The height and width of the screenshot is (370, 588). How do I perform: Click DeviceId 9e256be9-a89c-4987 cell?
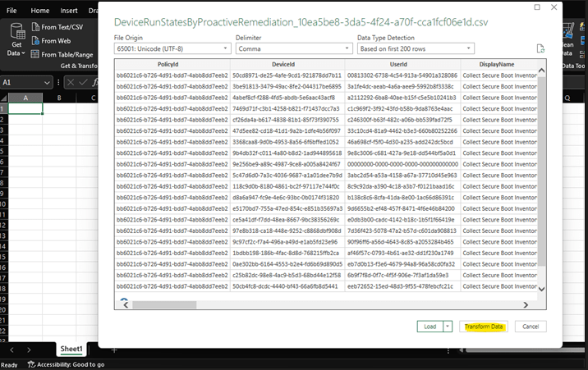pyautogui.click(x=287, y=164)
